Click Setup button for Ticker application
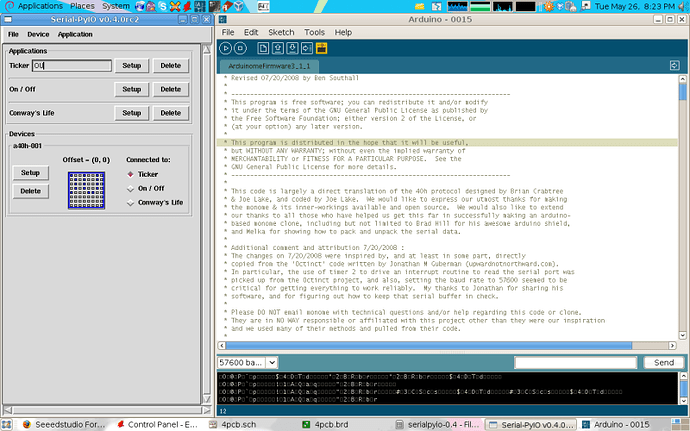 pyautogui.click(x=132, y=66)
